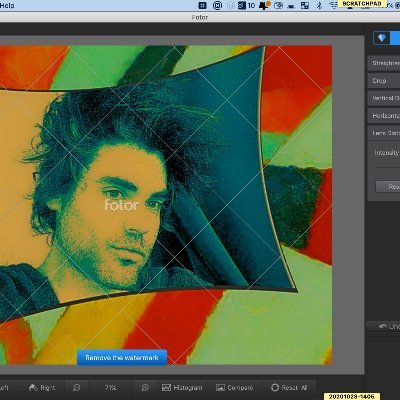Click the grid hash menu bar icon
The height and width of the screenshot is (400, 400).
point(202,5)
